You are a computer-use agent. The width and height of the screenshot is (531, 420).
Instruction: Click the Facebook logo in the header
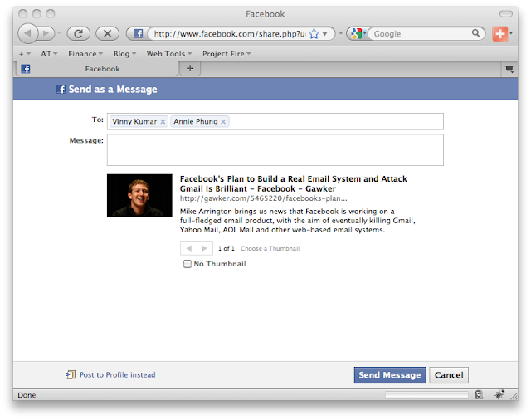pos(61,90)
